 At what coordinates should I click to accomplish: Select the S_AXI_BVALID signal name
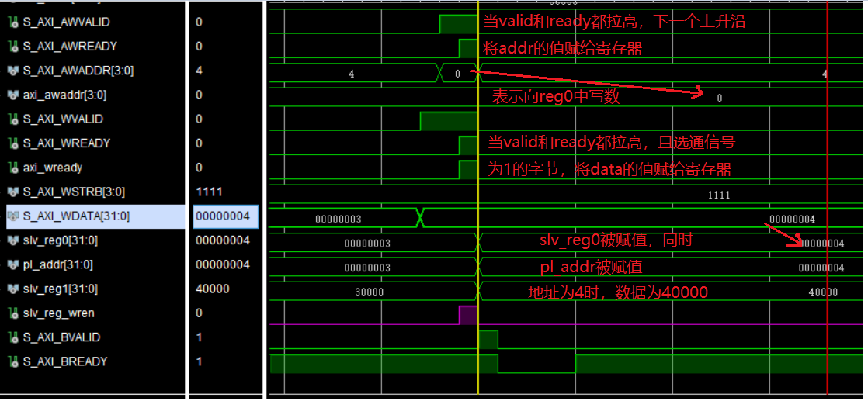(61, 337)
